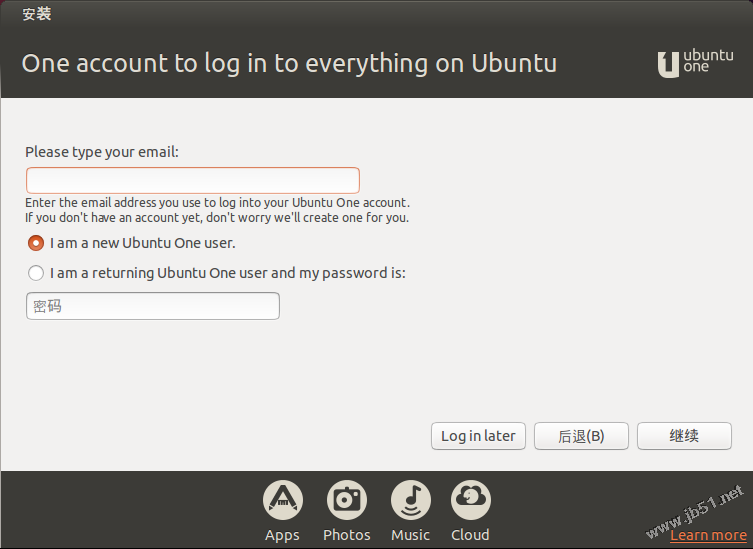This screenshot has height=549, width=753.
Task: Choose the returning Ubuntu One user option
Action: click(36, 273)
